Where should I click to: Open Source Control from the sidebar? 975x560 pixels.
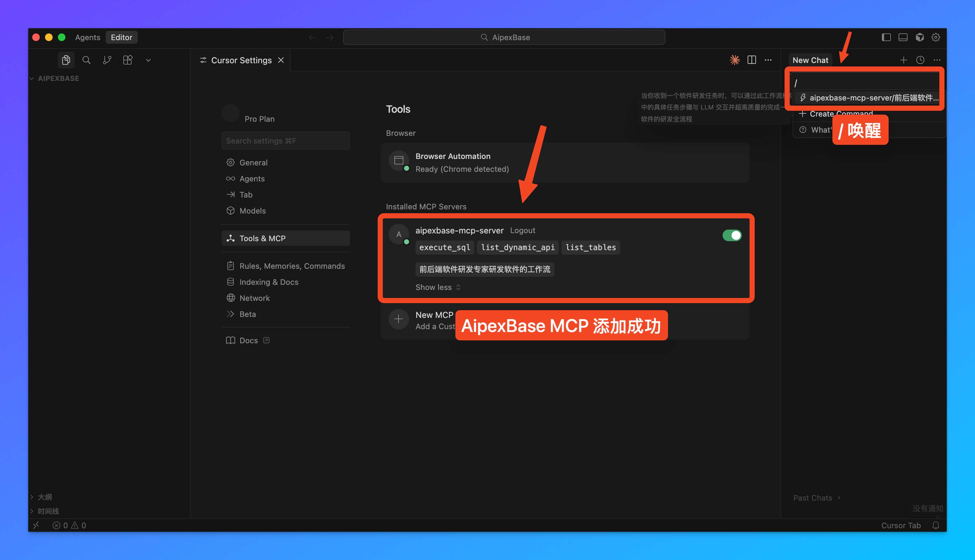[x=107, y=60]
